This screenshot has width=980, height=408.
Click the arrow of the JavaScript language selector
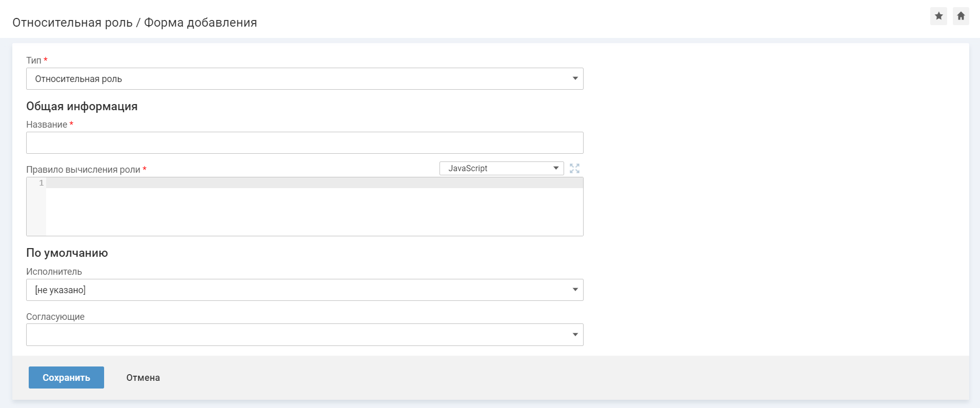pos(556,168)
